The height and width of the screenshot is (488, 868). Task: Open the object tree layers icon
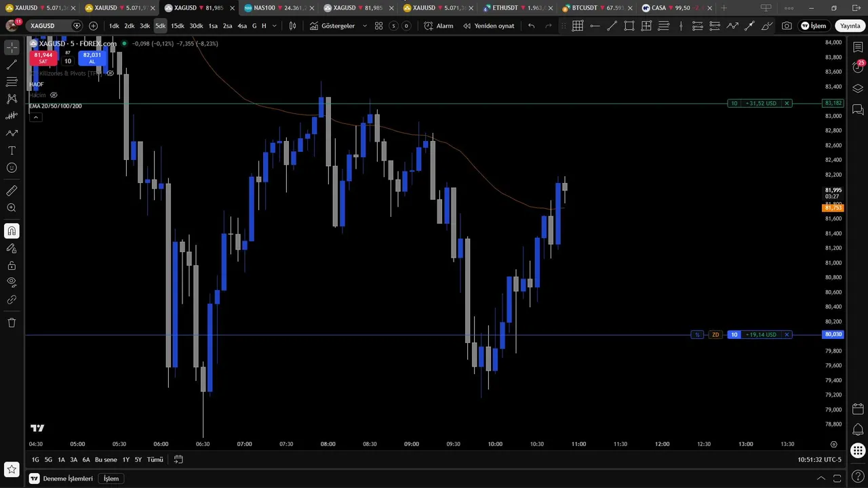[858, 88]
